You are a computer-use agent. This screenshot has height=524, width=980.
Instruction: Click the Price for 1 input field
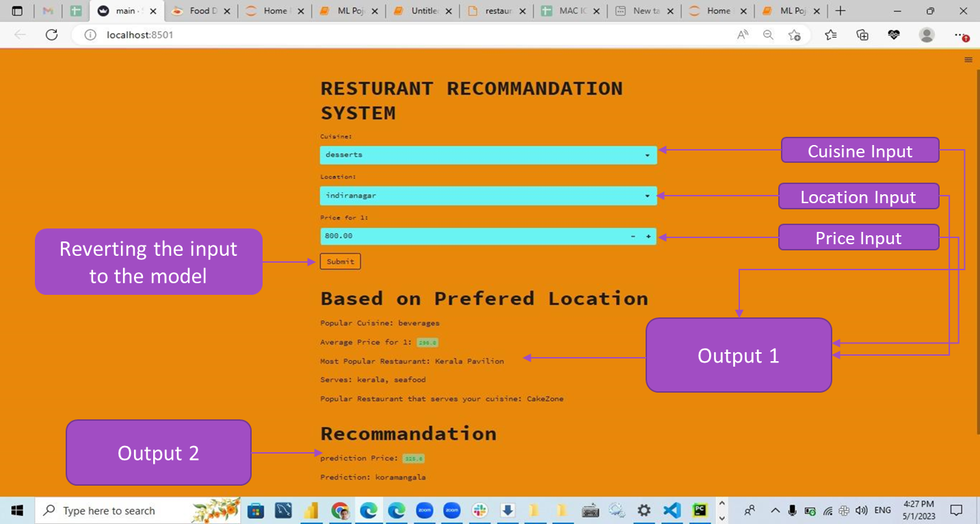click(x=445, y=236)
